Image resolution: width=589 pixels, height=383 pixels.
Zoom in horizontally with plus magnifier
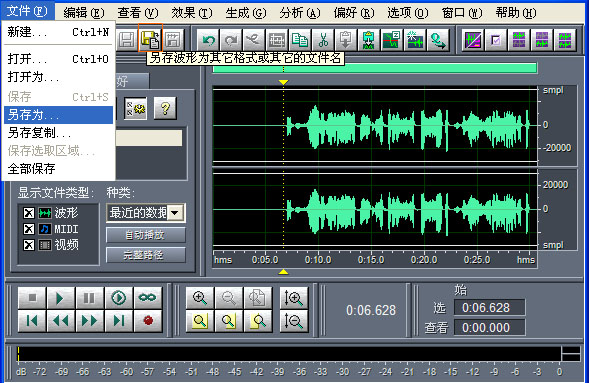click(x=200, y=298)
